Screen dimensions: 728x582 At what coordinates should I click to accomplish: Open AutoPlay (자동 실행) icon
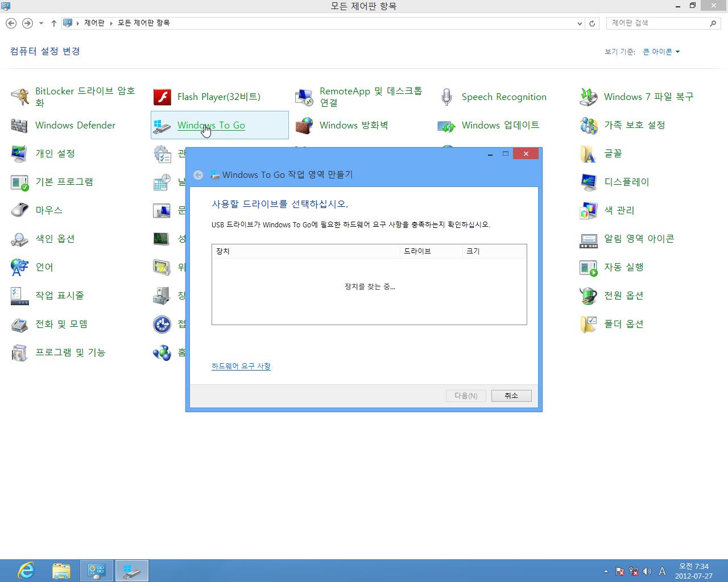(589, 268)
